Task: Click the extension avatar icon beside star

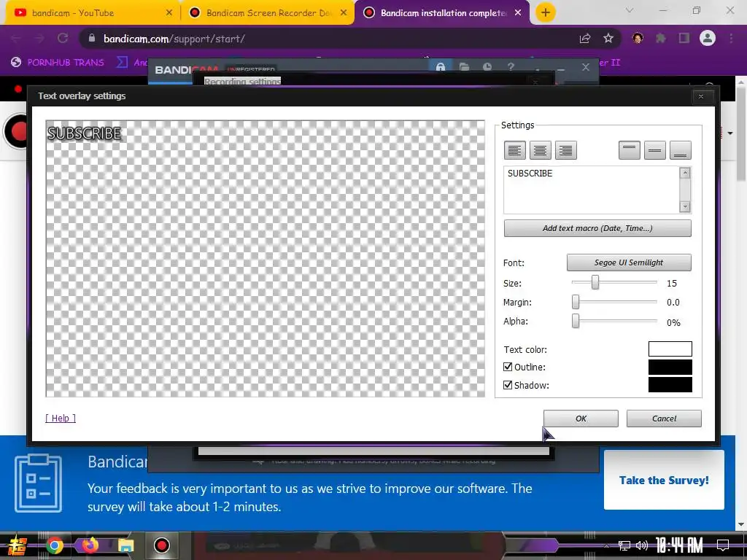Action: [x=638, y=38]
